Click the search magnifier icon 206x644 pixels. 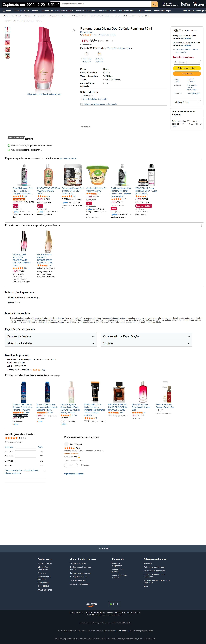[154, 4]
